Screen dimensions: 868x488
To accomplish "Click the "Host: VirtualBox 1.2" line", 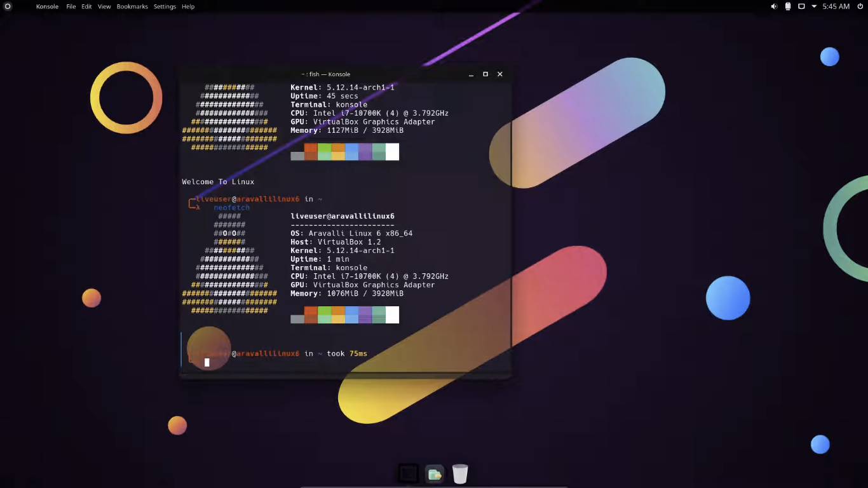I will click(x=336, y=242).
